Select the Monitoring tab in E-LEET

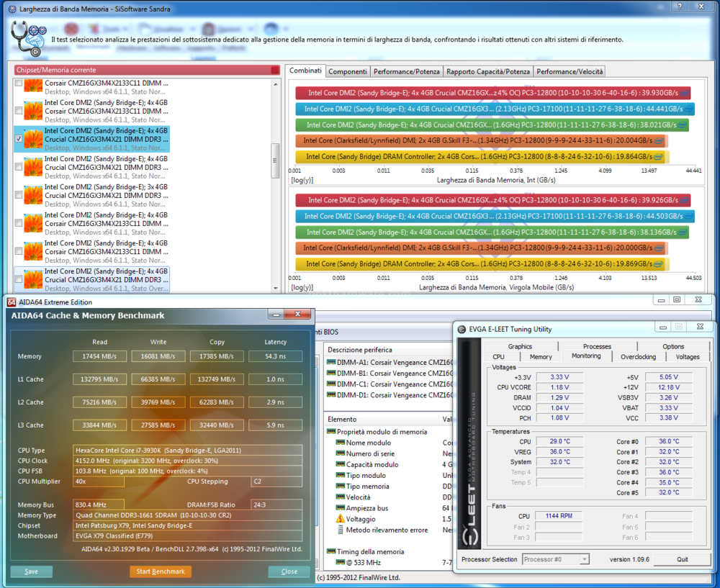(x=586, y=356)
